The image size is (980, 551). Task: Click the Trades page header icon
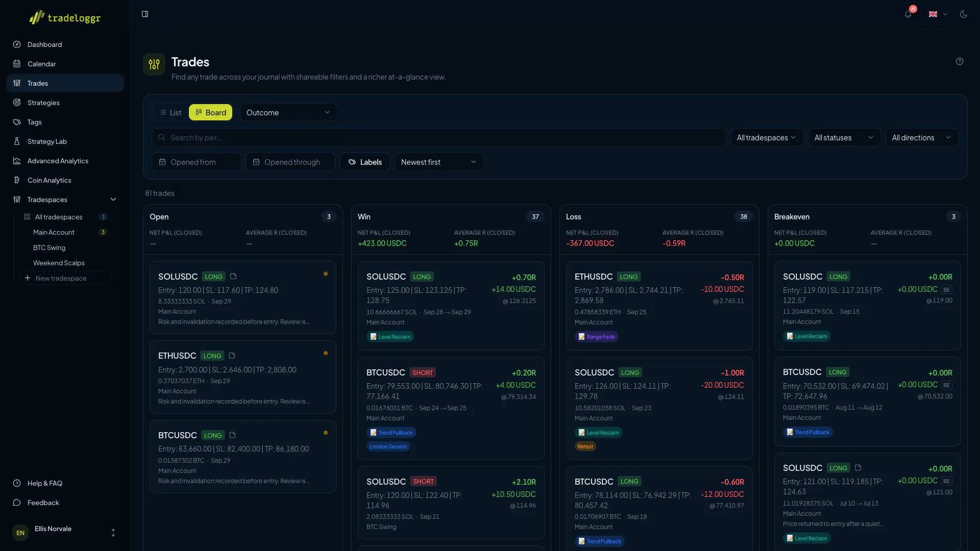tap(154, 64)
